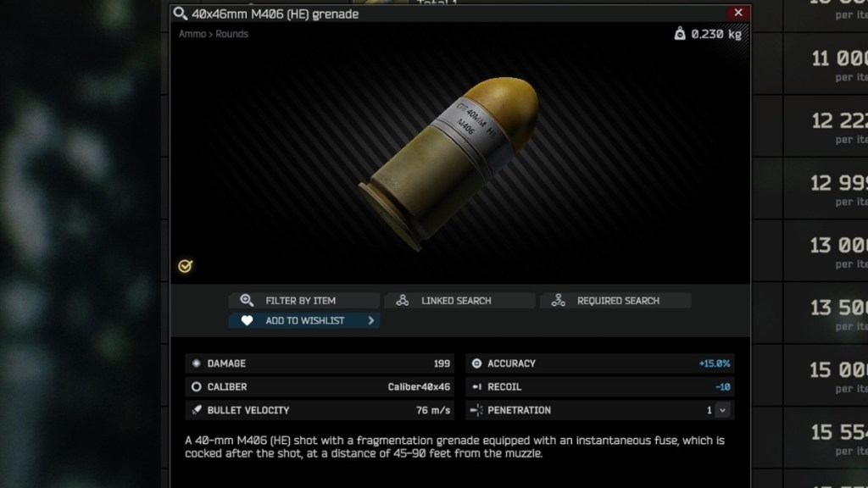Click the Filter by Item button
This screenshot has height=488, width=868.
(304, 301)
